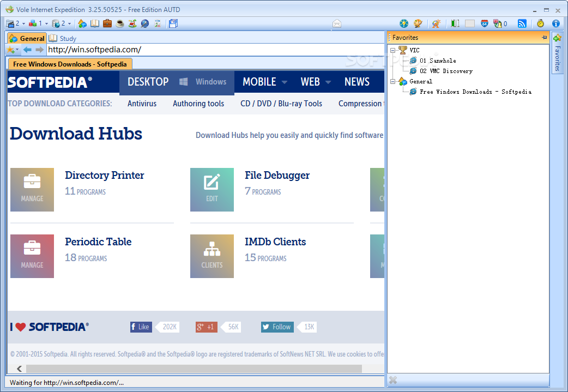Screen dimensions: 568x392
Task: Click the lightbulb idea icon
Action: click(x=404, y=23)
